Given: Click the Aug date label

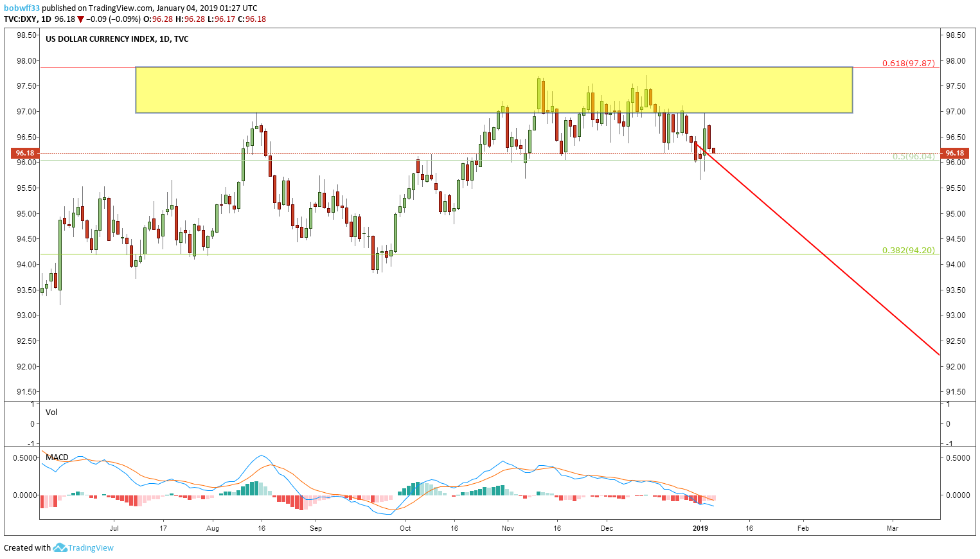Looking at the screenshot, I should pyautogui.click(x=213, y=528).
